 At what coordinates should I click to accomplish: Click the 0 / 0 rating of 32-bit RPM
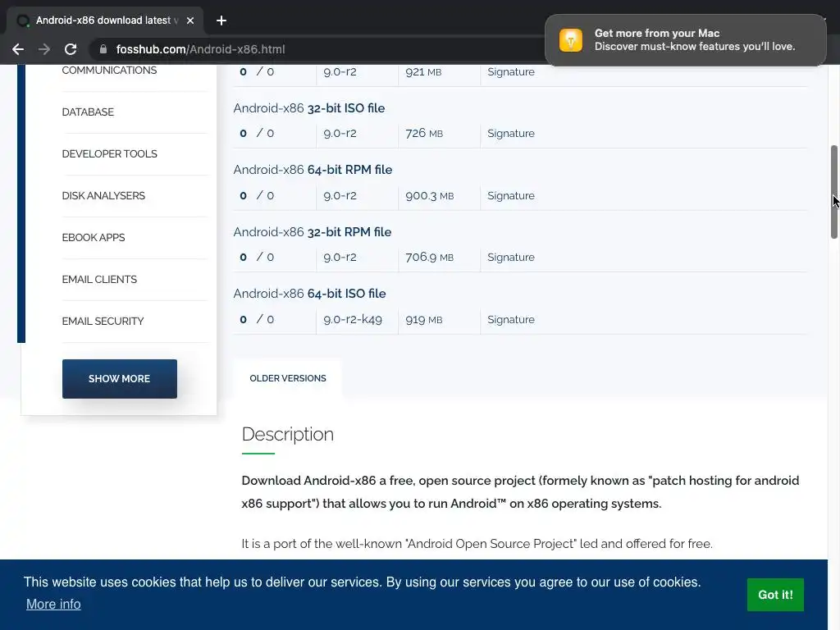point(257,257)
